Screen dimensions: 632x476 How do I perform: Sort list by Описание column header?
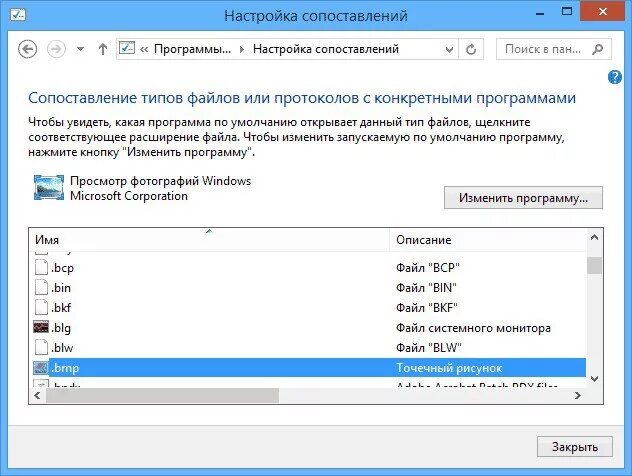coord(488,240)
